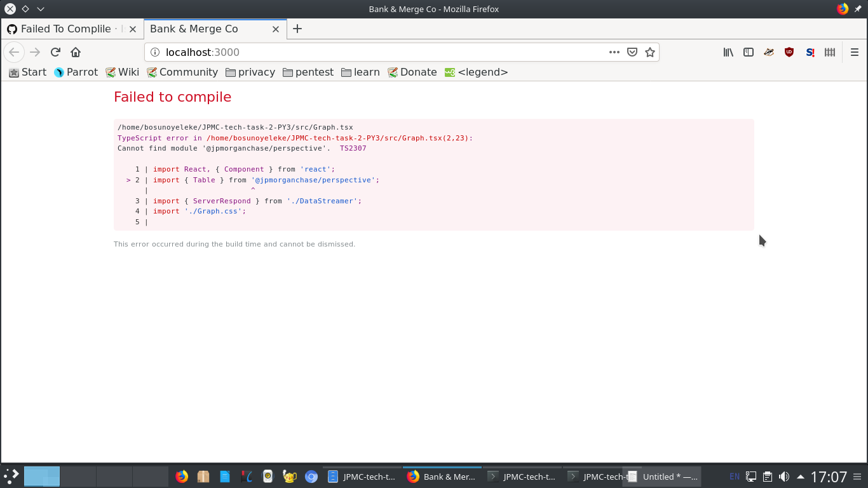Click the Privacy Badger extension icon

click(x=769, y=52)
